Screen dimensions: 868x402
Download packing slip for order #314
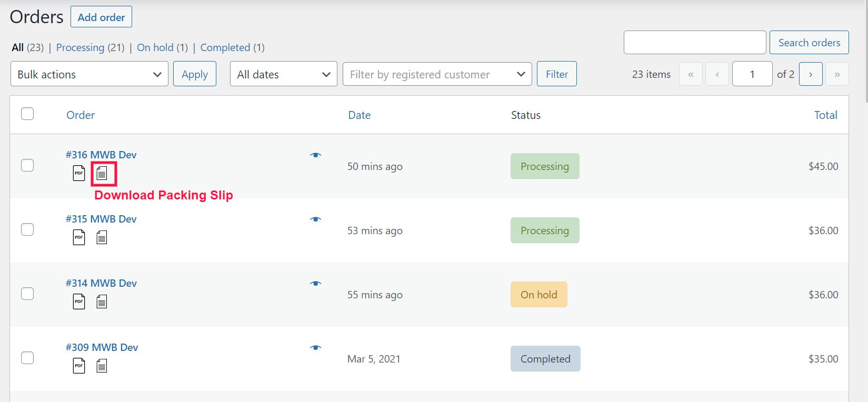[x=102, y=301]
